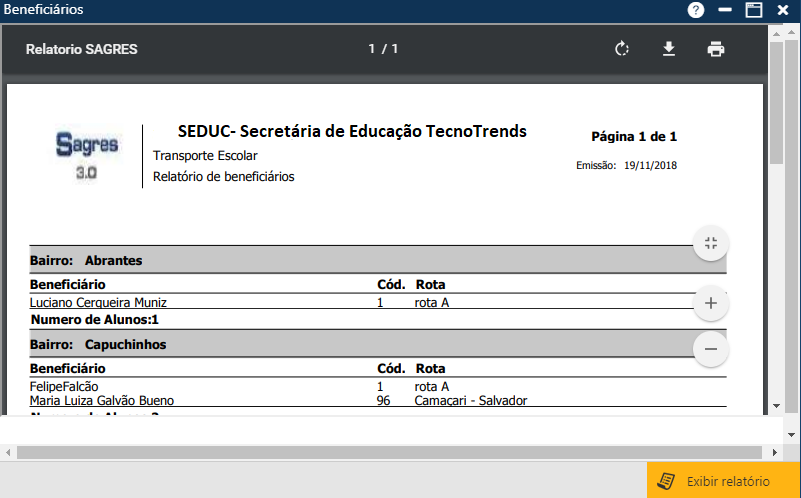Click the Sagres 3.0 logo
Screen dimensions: 801x498
coord(87,156)
